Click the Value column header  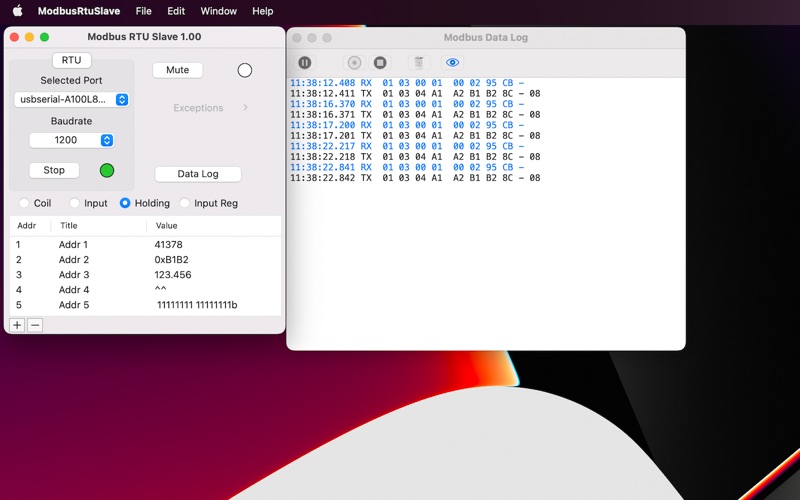pos(166,226)
